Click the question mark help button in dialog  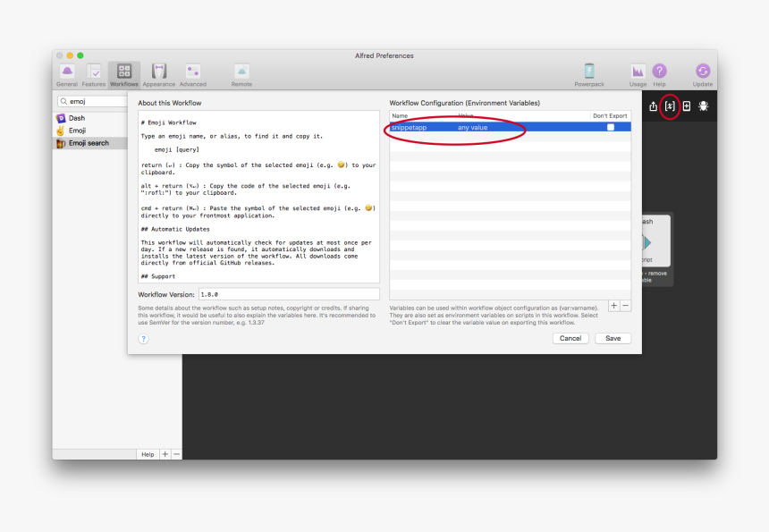[143, 339]
